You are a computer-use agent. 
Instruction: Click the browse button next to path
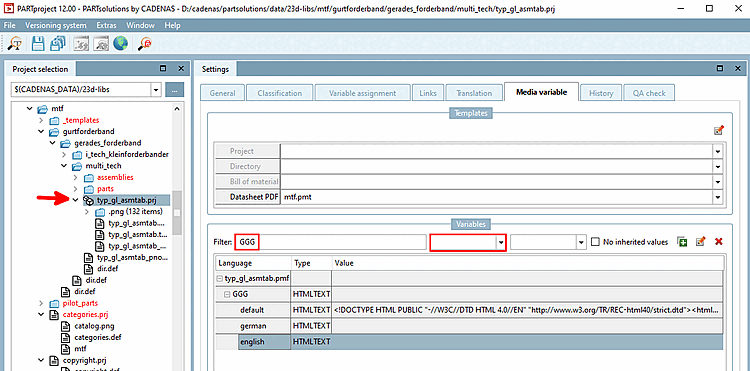175,89
